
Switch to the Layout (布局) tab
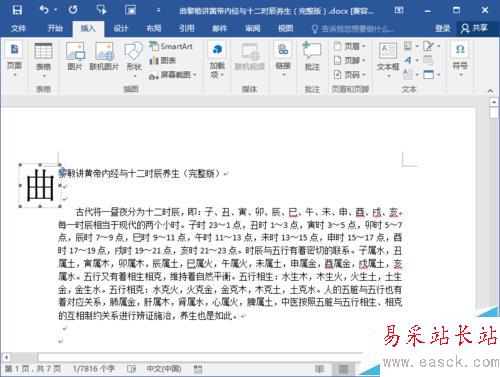pos(154,28)
